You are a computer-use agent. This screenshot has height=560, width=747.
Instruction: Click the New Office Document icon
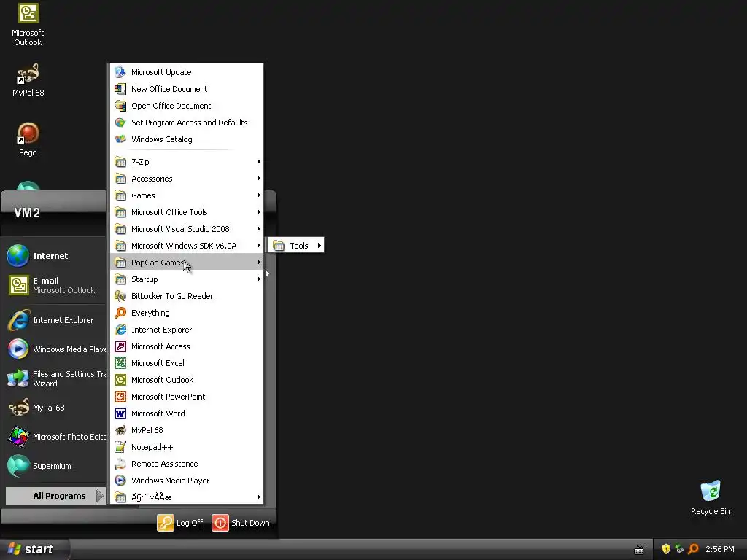pos(120,89)
